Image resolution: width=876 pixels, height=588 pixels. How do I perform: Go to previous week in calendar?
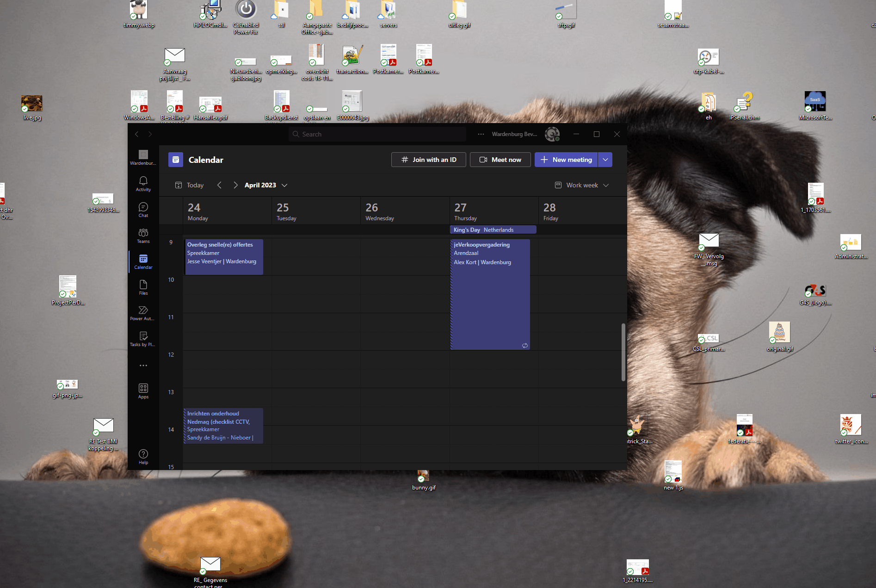pyautogui.click(x=219, y=185)
